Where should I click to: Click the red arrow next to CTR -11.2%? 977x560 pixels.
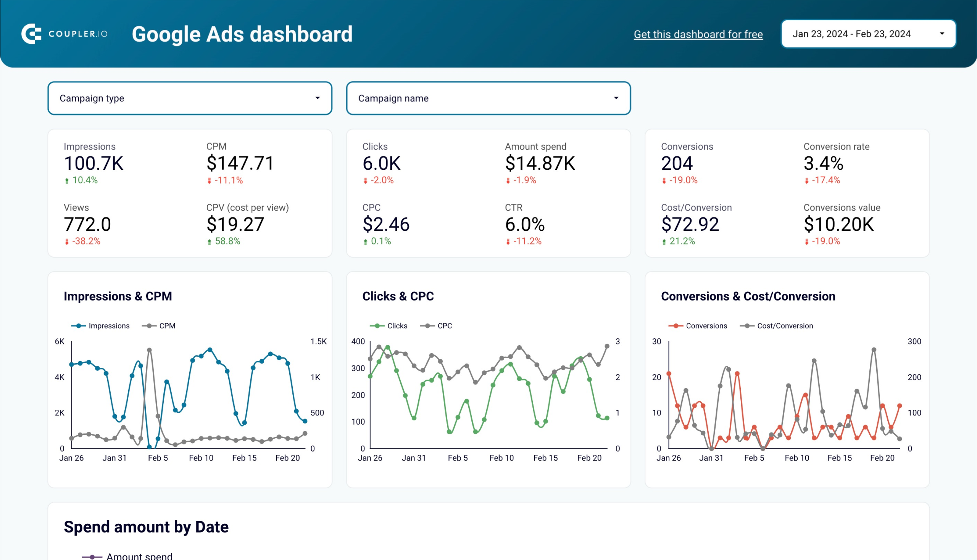[x=509, y=241]
